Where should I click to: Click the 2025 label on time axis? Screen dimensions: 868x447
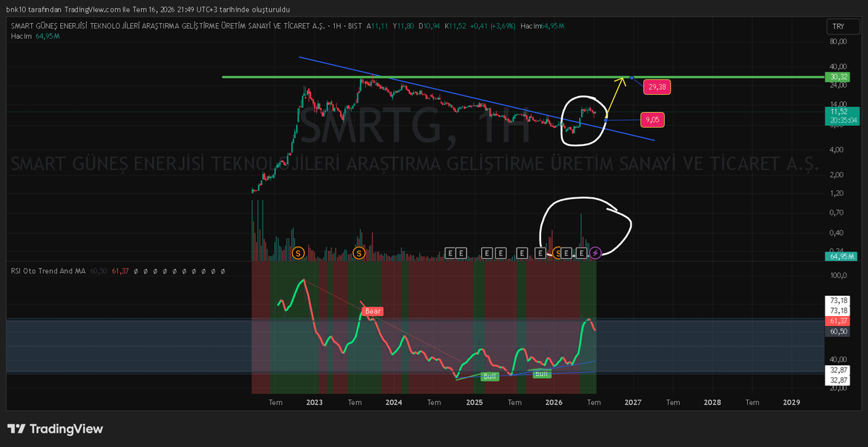pyautogui.click(x=474, y=401)
